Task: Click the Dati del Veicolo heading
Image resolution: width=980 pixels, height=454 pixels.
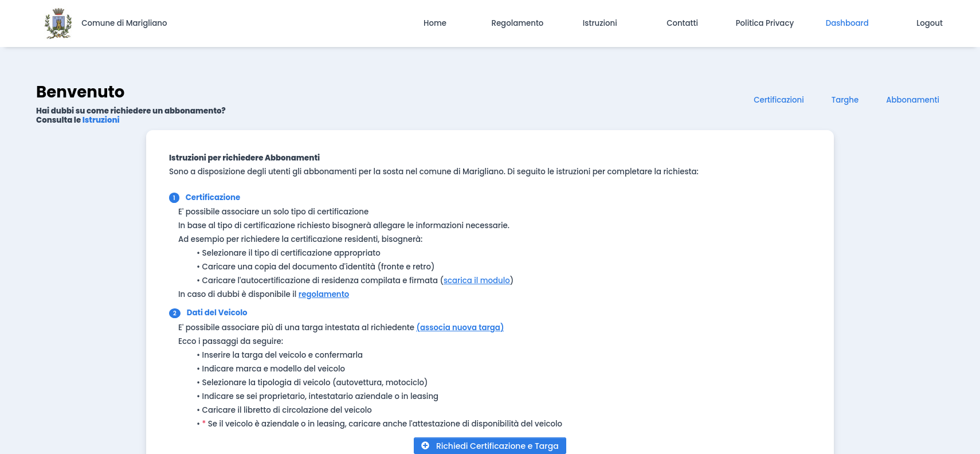Action: coord(217,312)
